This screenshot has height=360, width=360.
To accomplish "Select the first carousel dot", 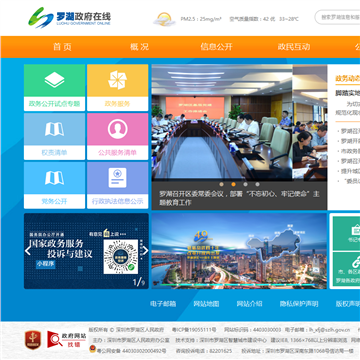I will click(221, 184).
